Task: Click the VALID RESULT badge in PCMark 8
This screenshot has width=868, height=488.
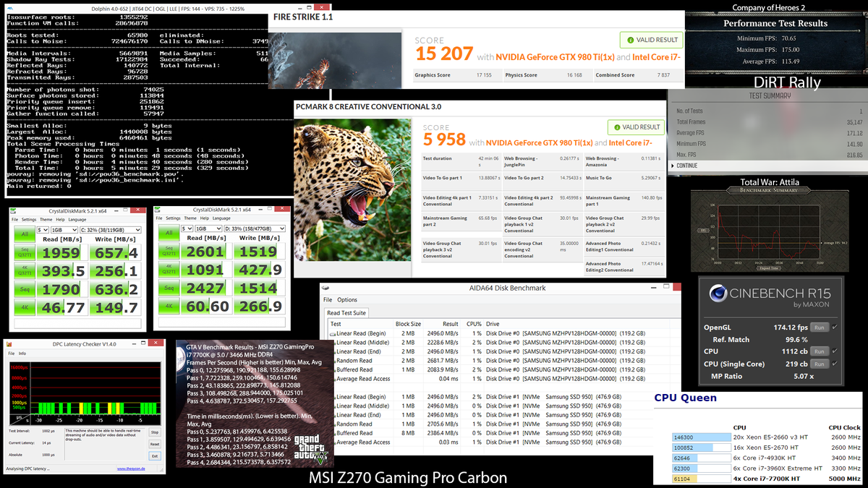Action: 636,127
